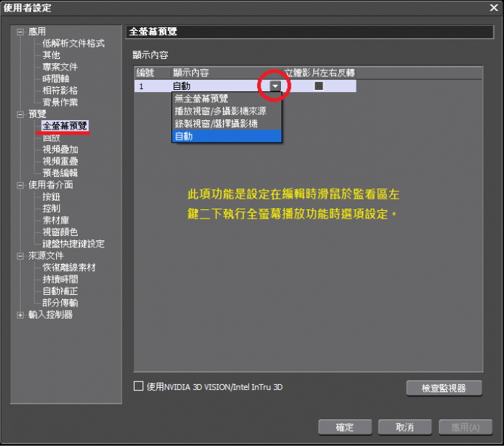Collapse the 來源文件 tree section

click(21, 255)
